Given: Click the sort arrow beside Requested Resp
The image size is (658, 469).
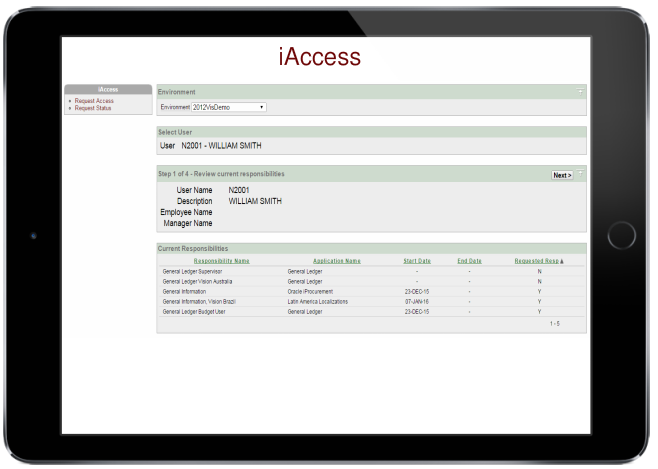Looking at the screenshot, I should pyautogui.click(x=561, y=261).
